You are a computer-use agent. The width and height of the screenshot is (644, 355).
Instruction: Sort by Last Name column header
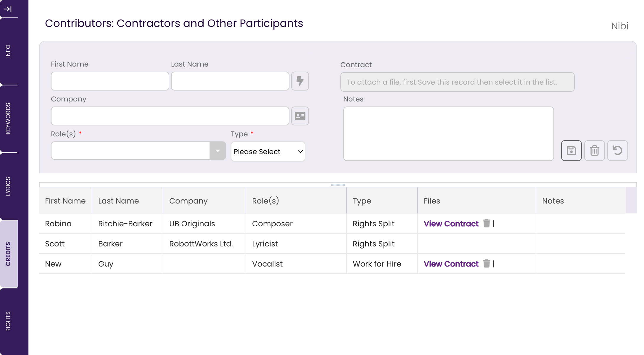pos(128,201)
